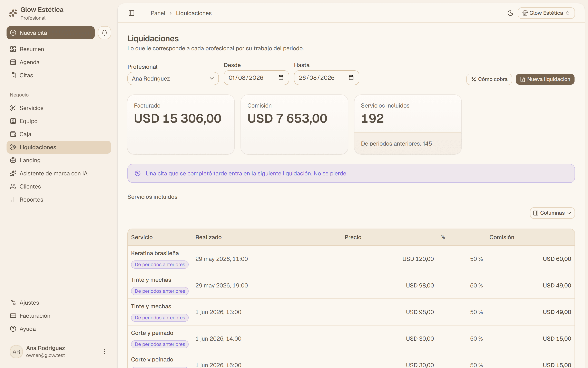Viewport: 588px width, 368px height.
Task: Click the Asistente de marca sparkle icon
Action: coord(13,174)
